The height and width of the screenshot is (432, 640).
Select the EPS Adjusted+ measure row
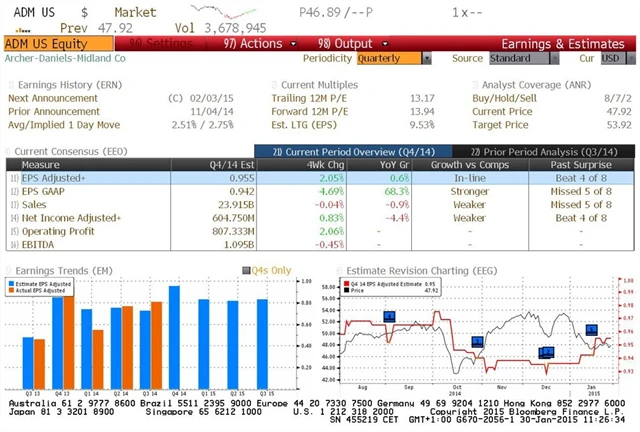pyautogui.click(x=68, y=175)
